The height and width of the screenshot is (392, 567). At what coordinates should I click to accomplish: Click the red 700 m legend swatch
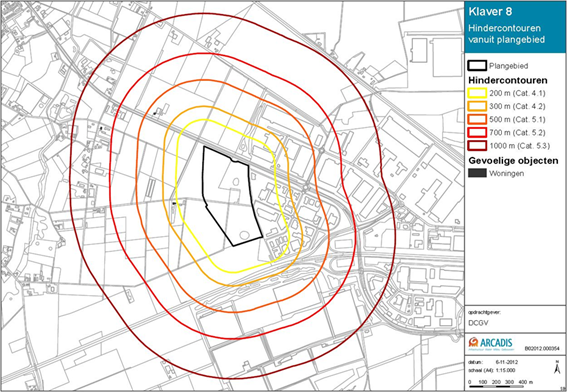[x=477, y=132]
